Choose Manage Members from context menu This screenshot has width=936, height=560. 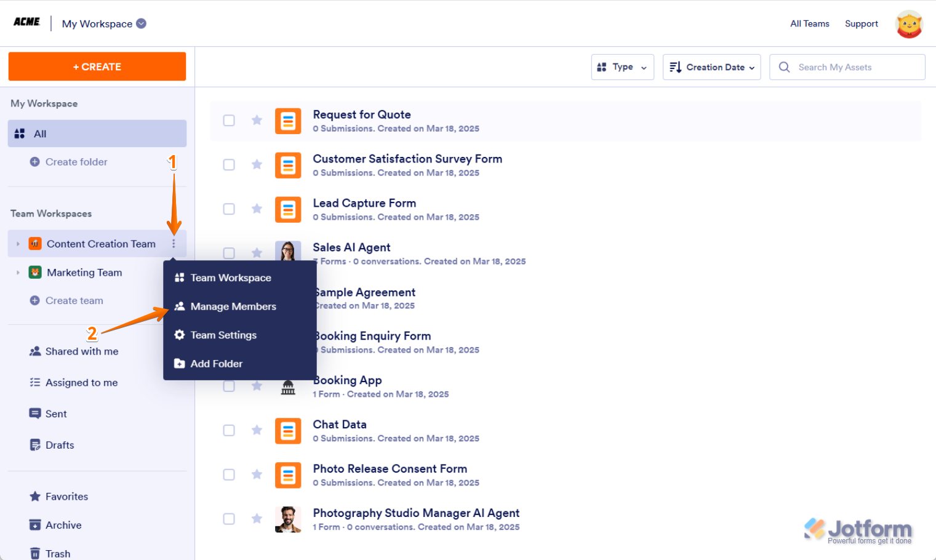point(233,306)
